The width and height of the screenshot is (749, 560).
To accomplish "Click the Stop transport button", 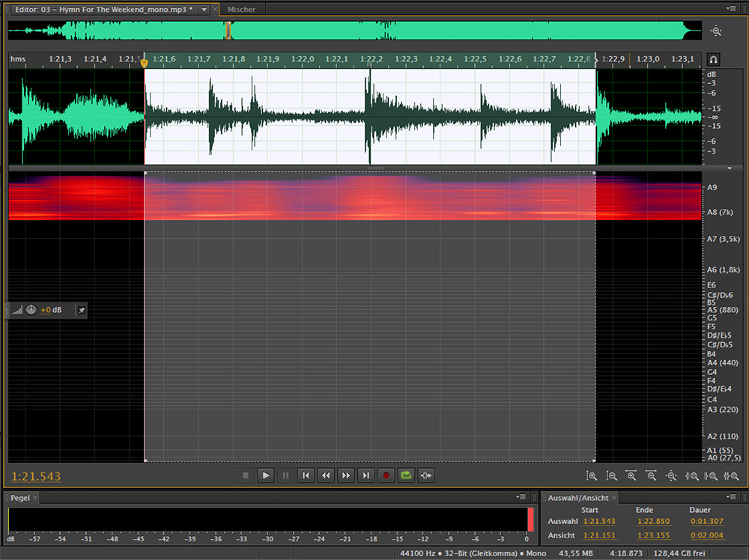I will pos(245,475).
